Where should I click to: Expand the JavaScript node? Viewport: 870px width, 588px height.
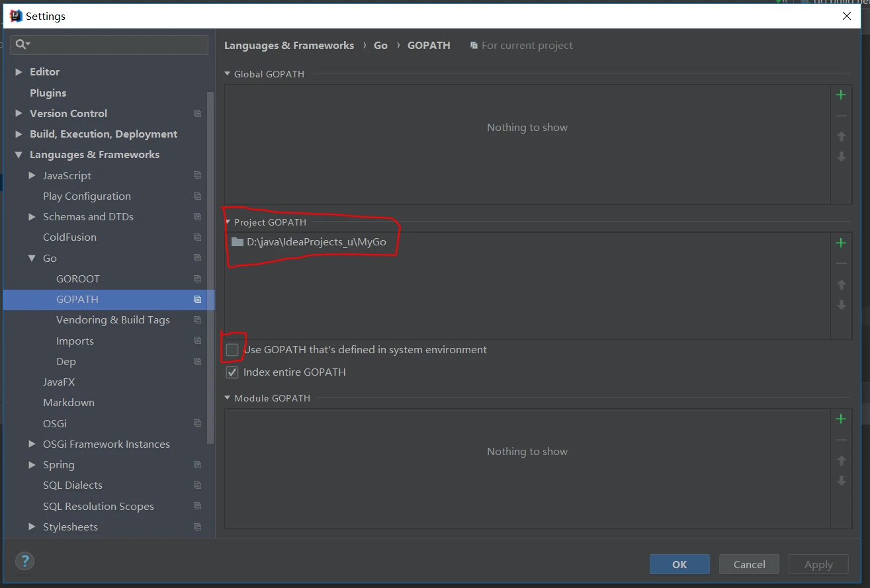click(x=32, y=175)
